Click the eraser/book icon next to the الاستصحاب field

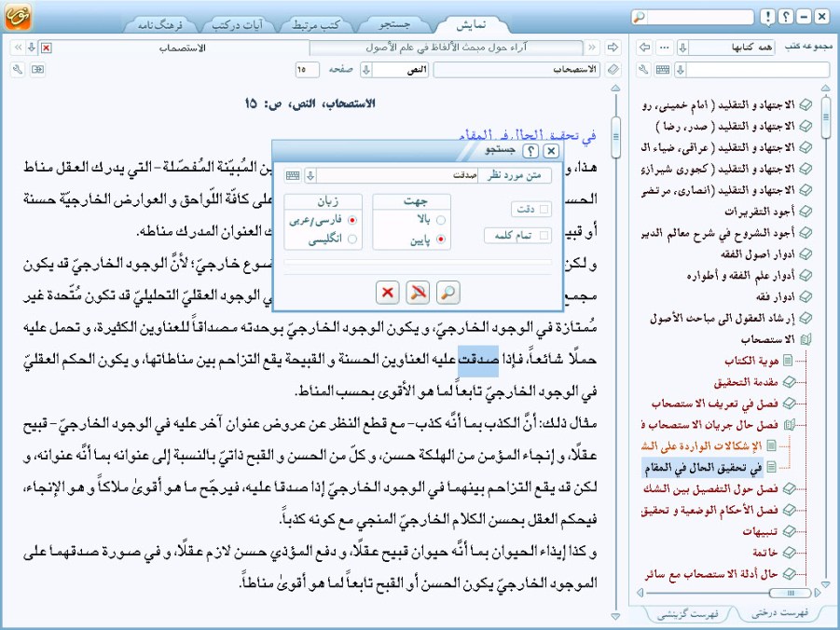tap(613, 70)
